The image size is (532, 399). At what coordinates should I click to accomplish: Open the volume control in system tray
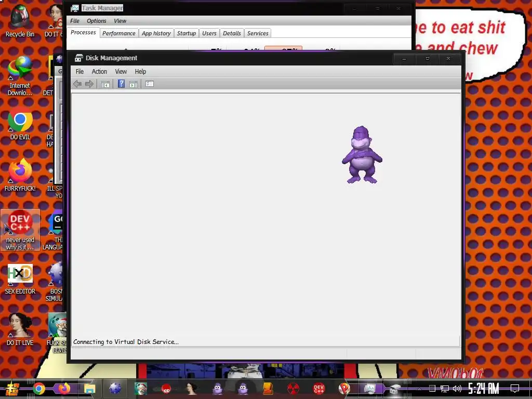(x=457, y=389)
